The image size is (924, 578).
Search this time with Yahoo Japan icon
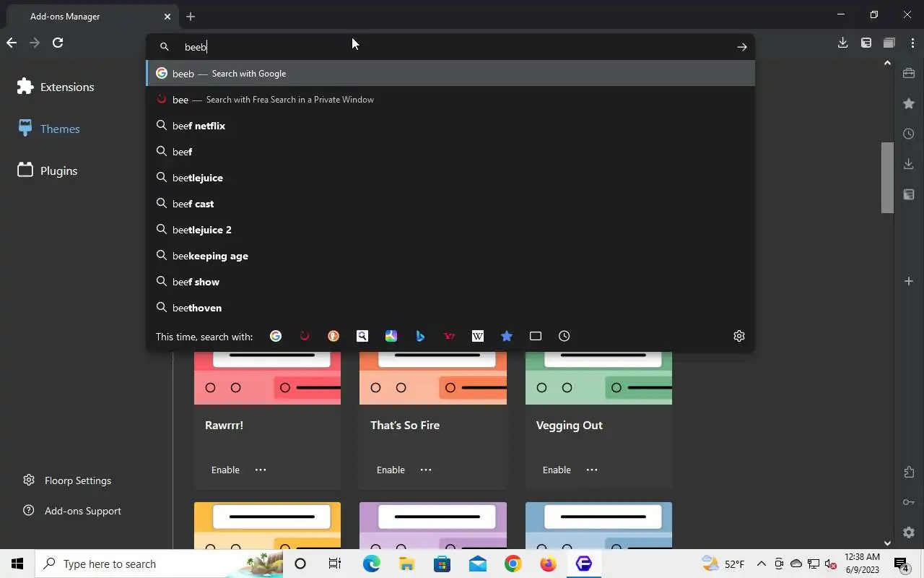[x=449, y=336]
